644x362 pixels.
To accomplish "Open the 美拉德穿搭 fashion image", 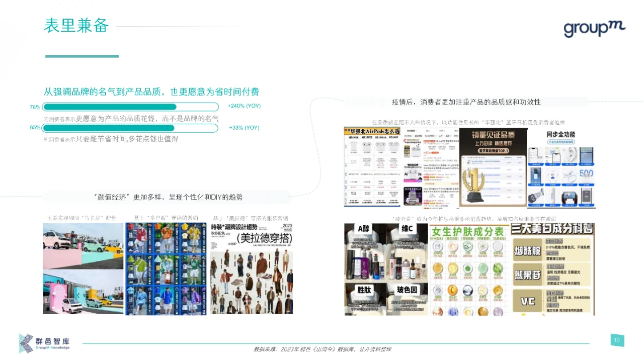I will 252,269.
